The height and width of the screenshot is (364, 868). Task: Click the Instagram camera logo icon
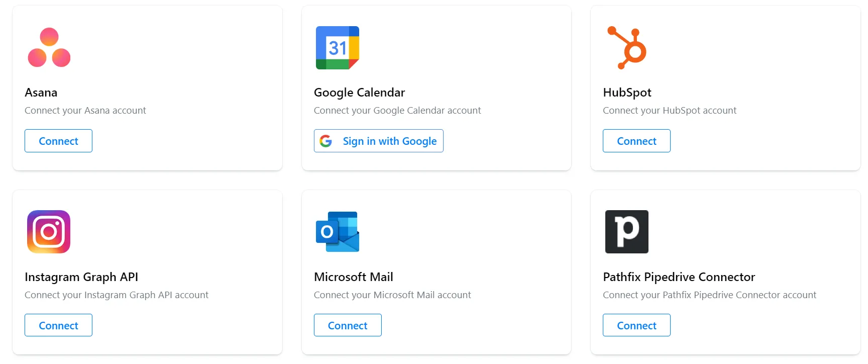click(49, 232)
